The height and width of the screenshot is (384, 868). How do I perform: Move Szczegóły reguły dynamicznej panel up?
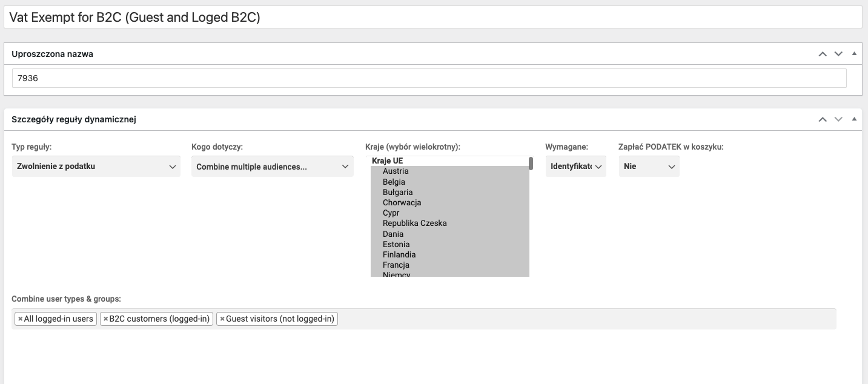(822, 119)
